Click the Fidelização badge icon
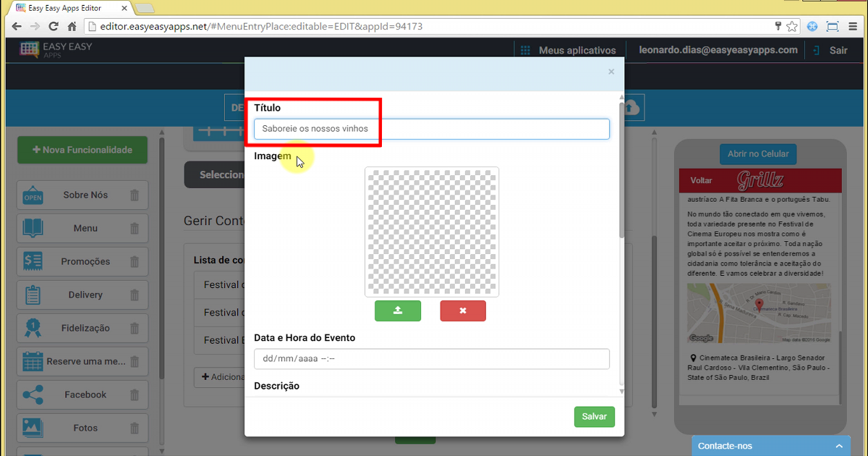The image size is (868, 456). (33, 328)
